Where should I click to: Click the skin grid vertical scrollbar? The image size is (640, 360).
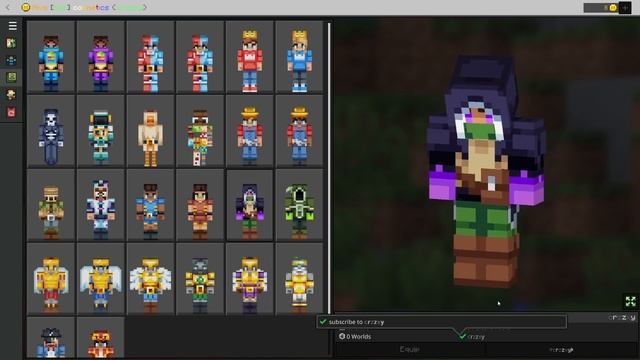point(329,168)
